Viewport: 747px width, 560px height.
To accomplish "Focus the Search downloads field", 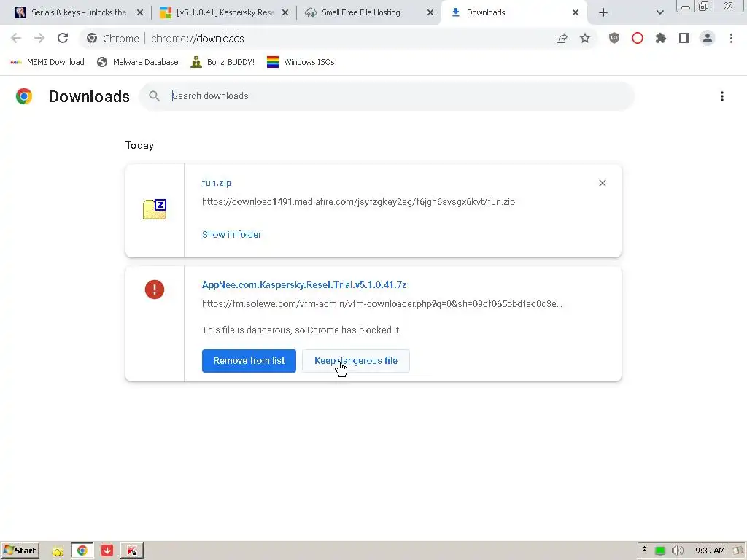I will [386, 96].
